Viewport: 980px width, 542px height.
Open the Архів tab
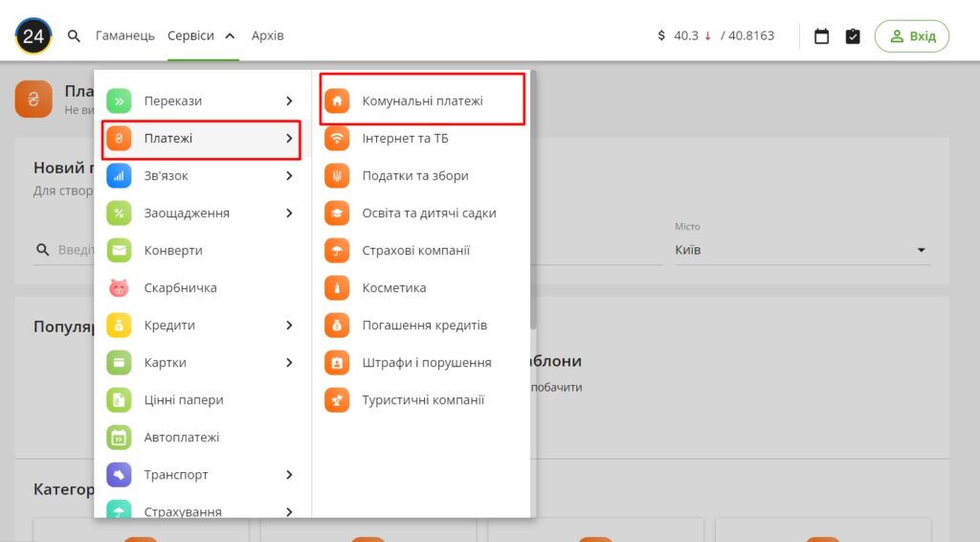[268, 35]
